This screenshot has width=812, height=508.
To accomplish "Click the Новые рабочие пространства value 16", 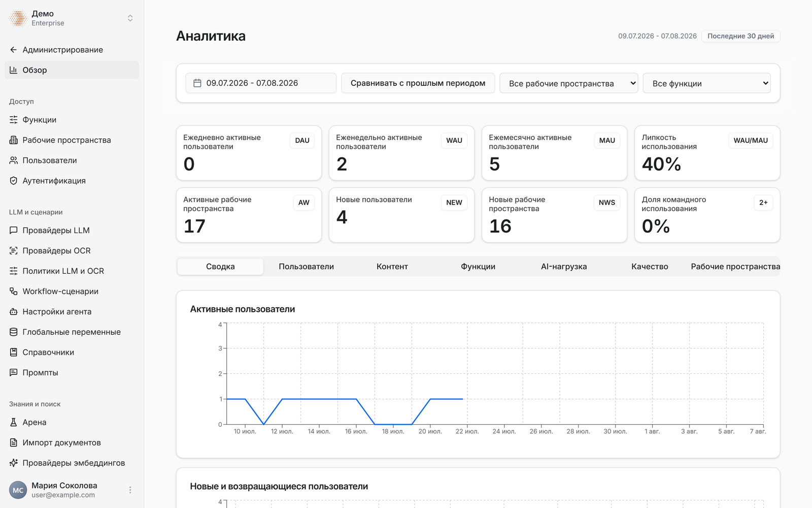I will (500, 226).
